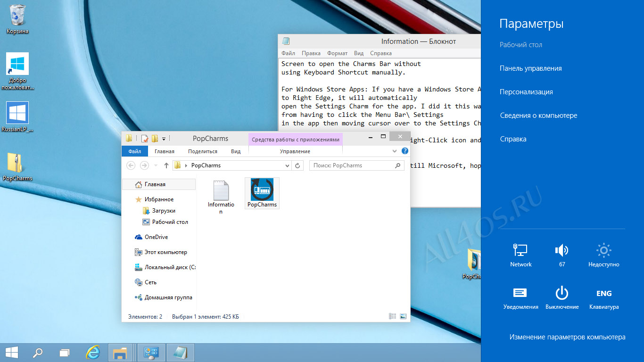Viewport: 644px width, 362px height.
Task: Click the Properties quick access toolbar icon
Action: pos(144,139)
